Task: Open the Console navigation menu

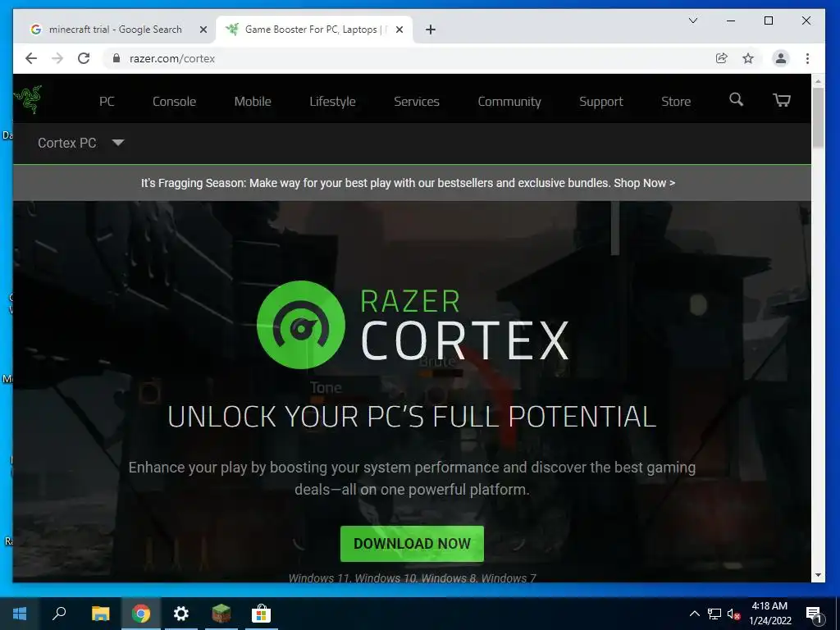Action: tap(174, 101)
